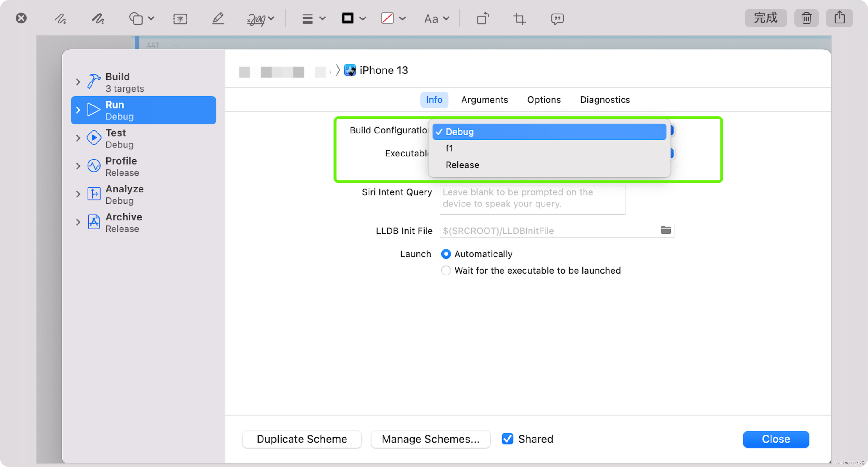Click the iPhone 13 destination breadcrumb
The width and height of the screenshot is (868, 467).
click(376, 70)
